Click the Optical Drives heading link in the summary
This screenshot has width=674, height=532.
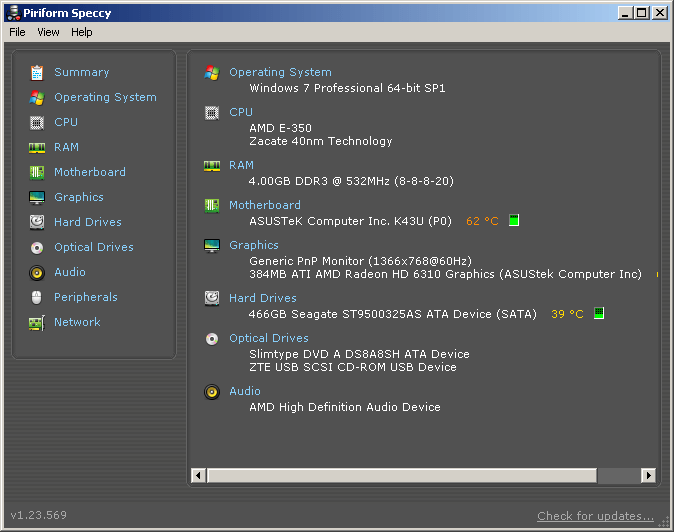coord(269,339)
